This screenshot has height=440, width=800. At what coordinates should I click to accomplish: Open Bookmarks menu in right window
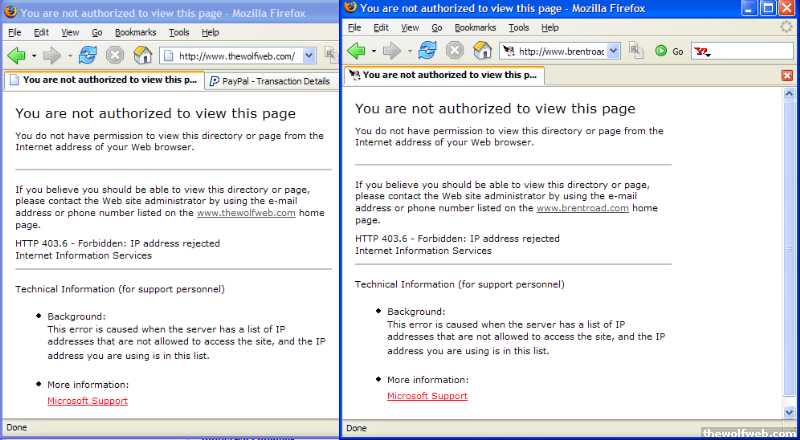[475, 28]
